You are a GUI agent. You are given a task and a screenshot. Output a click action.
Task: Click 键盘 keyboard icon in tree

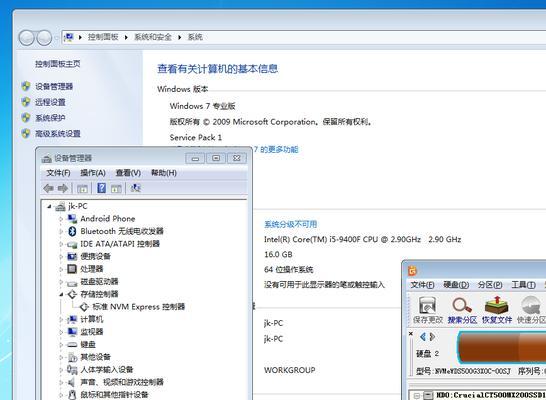coord(72,344)
